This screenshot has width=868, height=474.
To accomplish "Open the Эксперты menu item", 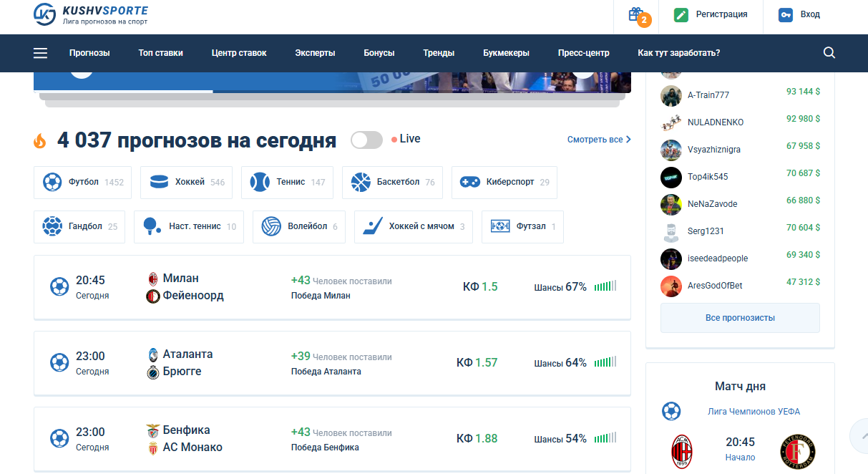I will coord(315,53).
